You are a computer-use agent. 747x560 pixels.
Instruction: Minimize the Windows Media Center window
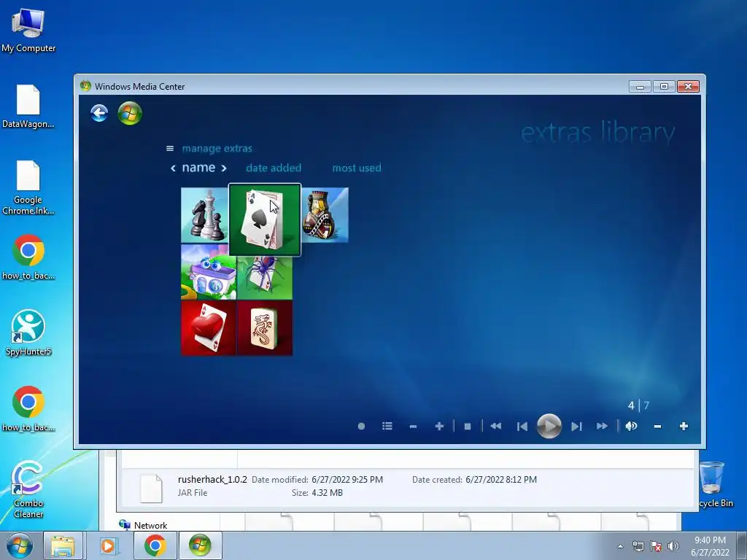coord(640,87)
